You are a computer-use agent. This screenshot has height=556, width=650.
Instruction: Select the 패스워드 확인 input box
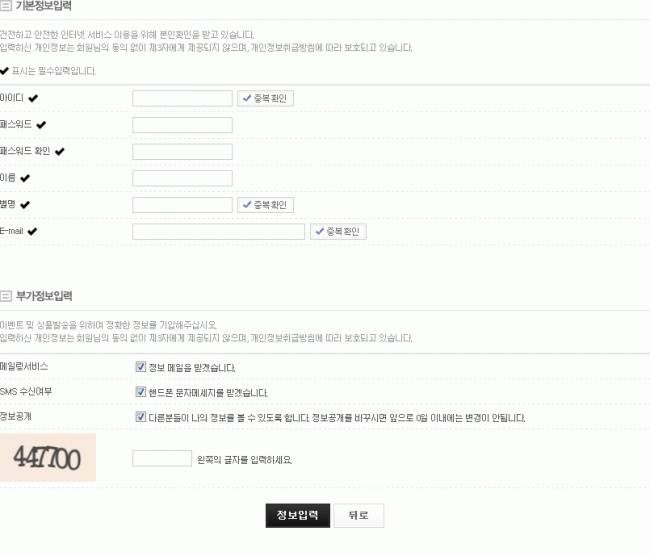click(182, 152)
